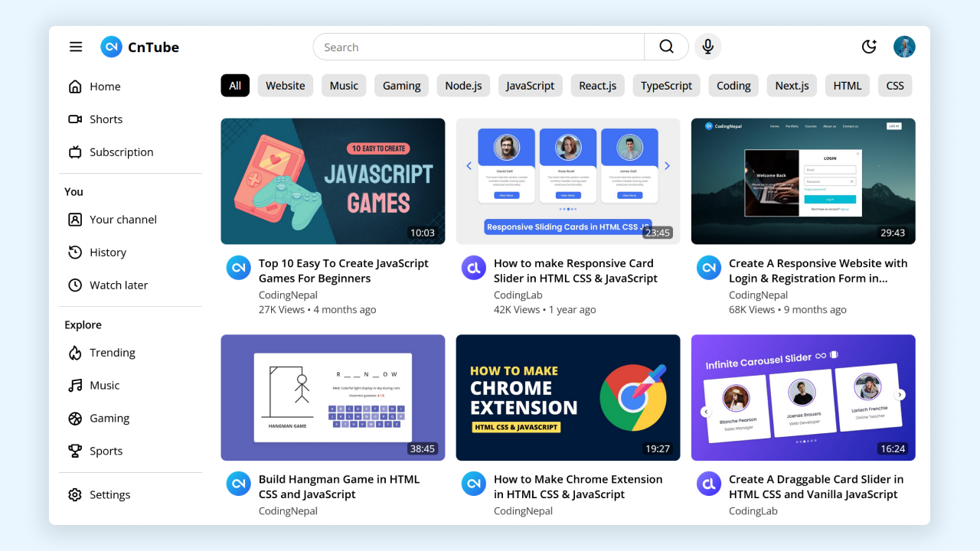Click the search magnifier button
980x551 pixels.
point(665,47)
